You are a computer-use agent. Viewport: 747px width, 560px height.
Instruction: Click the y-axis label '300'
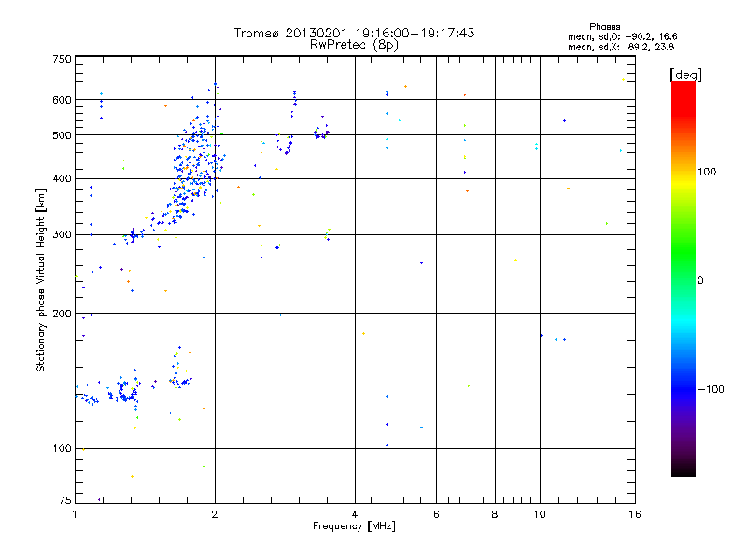62,235
